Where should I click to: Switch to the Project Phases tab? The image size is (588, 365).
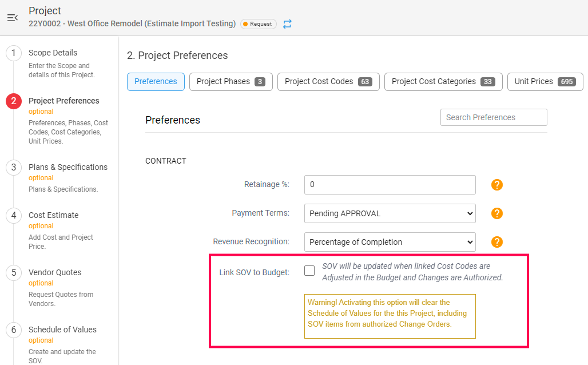pos(231,82)
